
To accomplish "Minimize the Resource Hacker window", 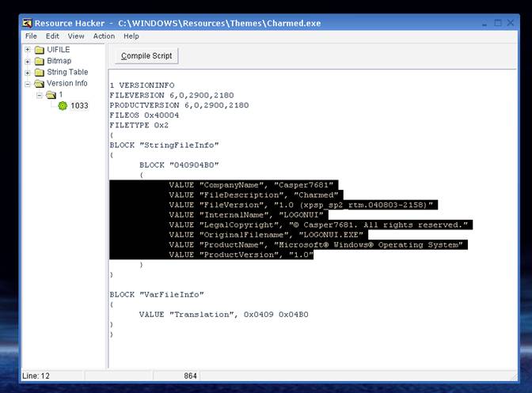I will pyautogui.click(x=484, y=24).
